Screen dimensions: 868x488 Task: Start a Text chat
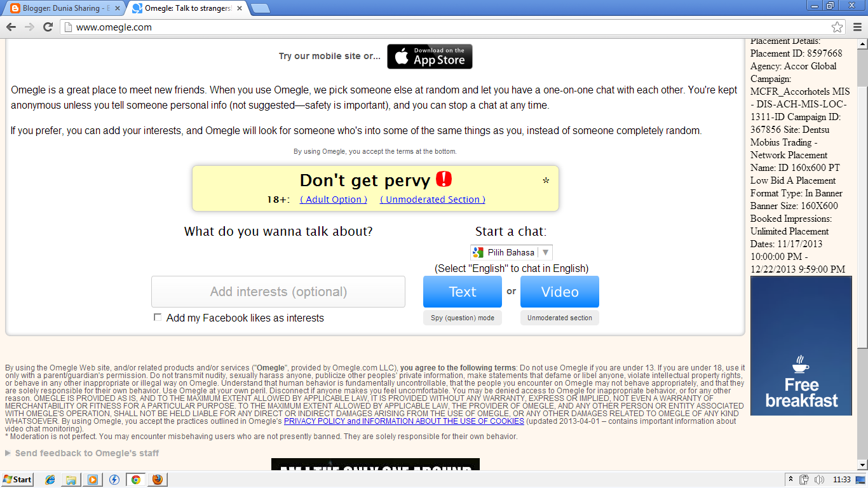(462, 292)
